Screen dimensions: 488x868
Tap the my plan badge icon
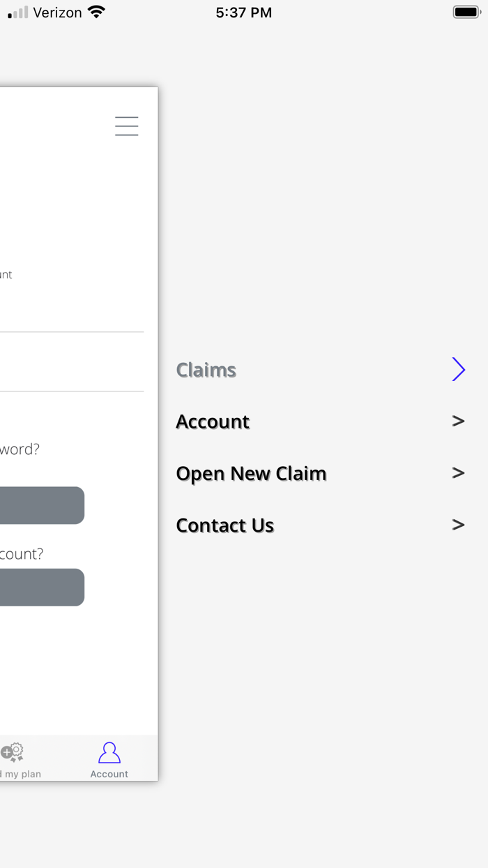(x=13, y=753)
